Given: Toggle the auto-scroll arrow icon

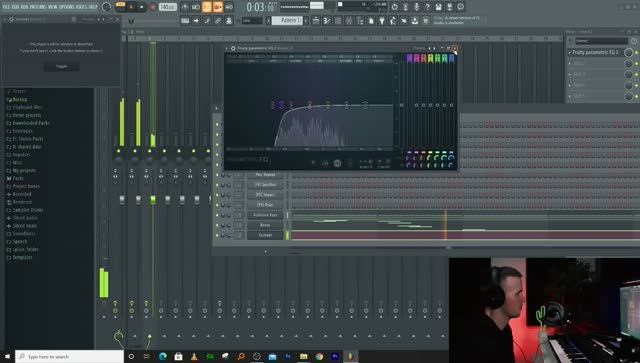Looking at the screenshot, I should click(x=196, y=20).
